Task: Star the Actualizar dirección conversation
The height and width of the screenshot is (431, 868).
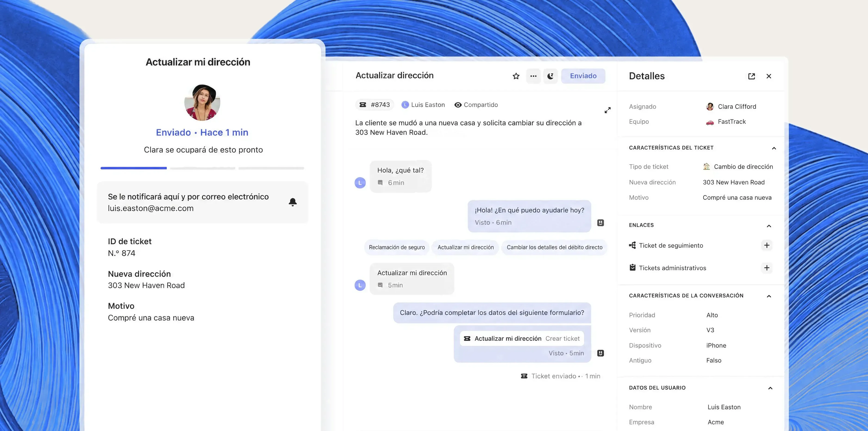Action: point(516,76)
